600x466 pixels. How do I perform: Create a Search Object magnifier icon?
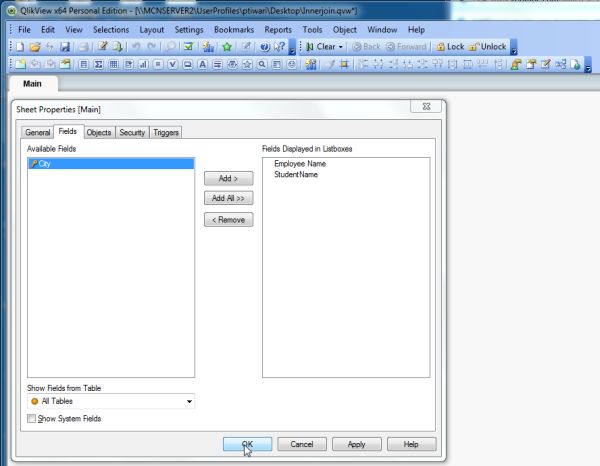[262, 64]
